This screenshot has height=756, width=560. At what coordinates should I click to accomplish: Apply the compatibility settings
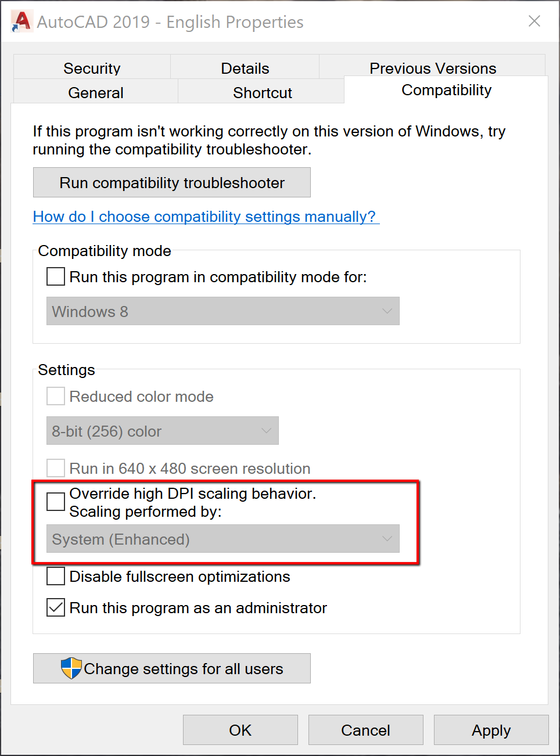[491, 730]
